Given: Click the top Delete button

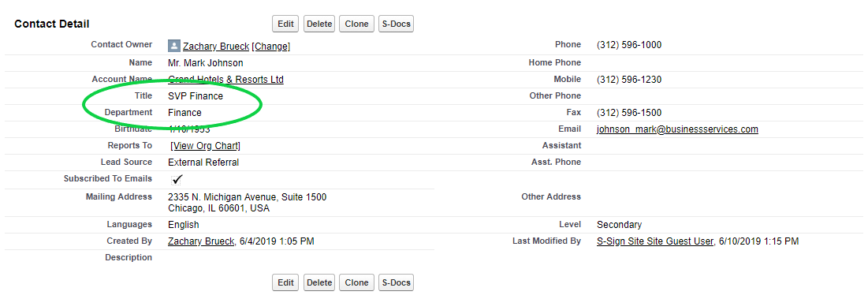Looking at the screenshot, I should (x=319, y=24).
